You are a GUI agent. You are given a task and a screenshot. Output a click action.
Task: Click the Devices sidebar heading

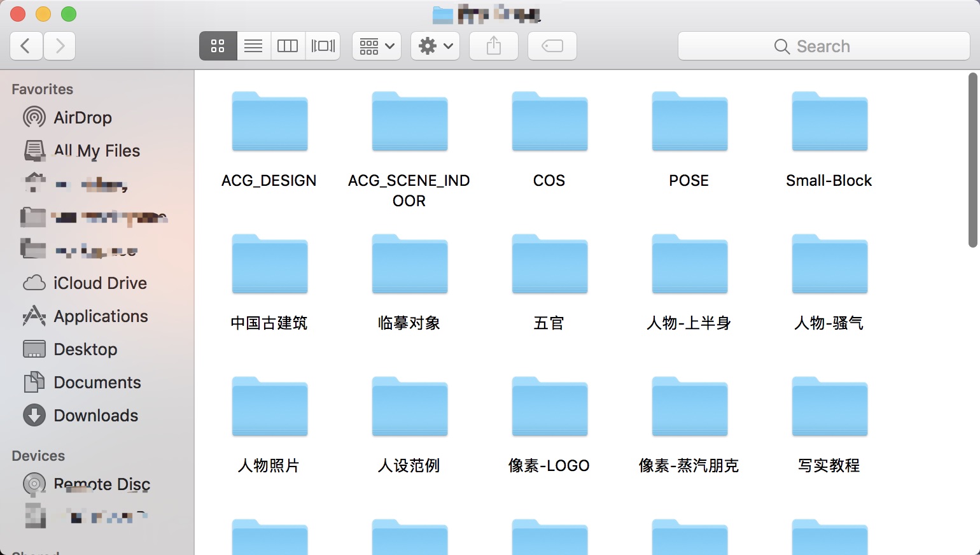click(38, 456)
